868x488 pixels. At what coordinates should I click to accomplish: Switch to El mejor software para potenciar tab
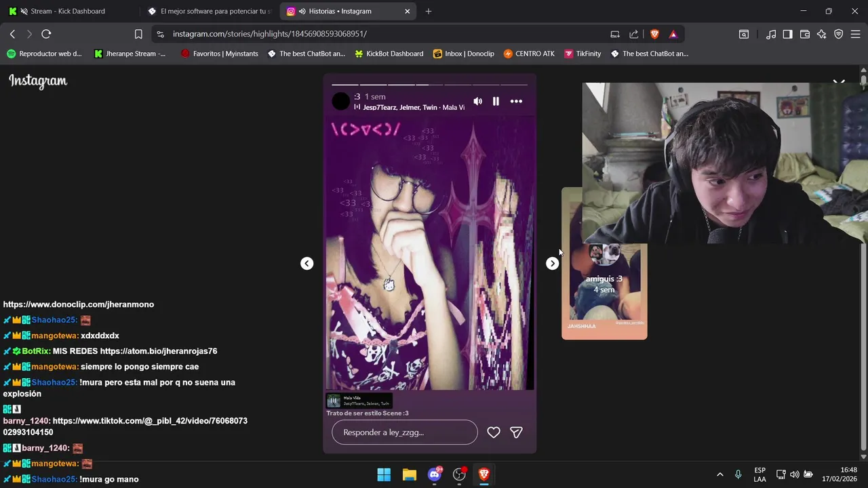point(210,12)
